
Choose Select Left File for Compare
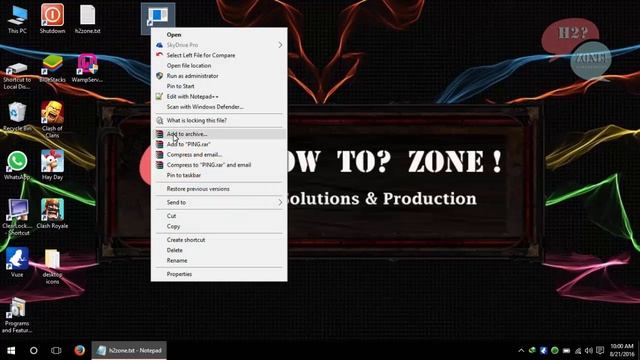point(219,55)
